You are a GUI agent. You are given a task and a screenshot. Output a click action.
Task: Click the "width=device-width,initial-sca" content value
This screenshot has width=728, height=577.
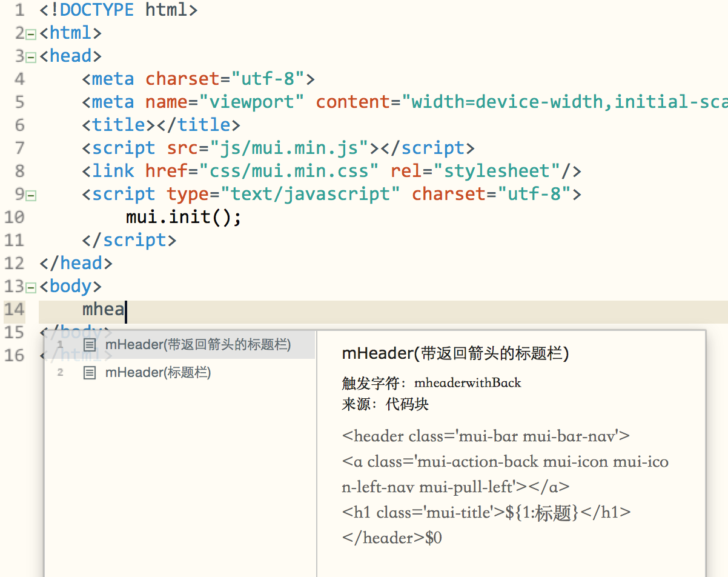[564, 102]
